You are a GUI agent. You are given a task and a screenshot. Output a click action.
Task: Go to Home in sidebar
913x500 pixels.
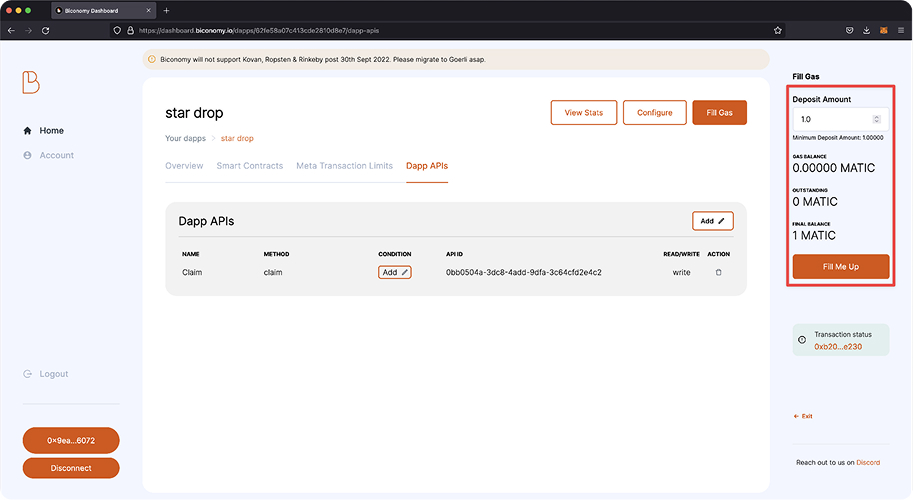pyautogui.click(x=51, y=130)
